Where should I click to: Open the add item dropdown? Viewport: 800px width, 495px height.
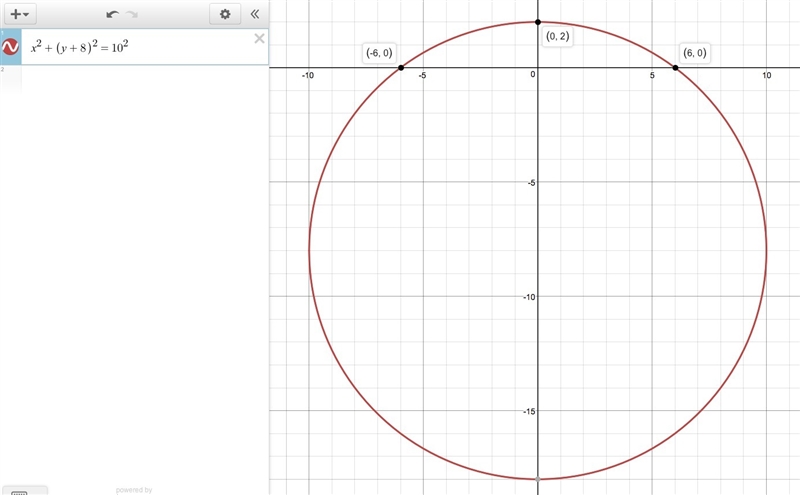(20, 14)
